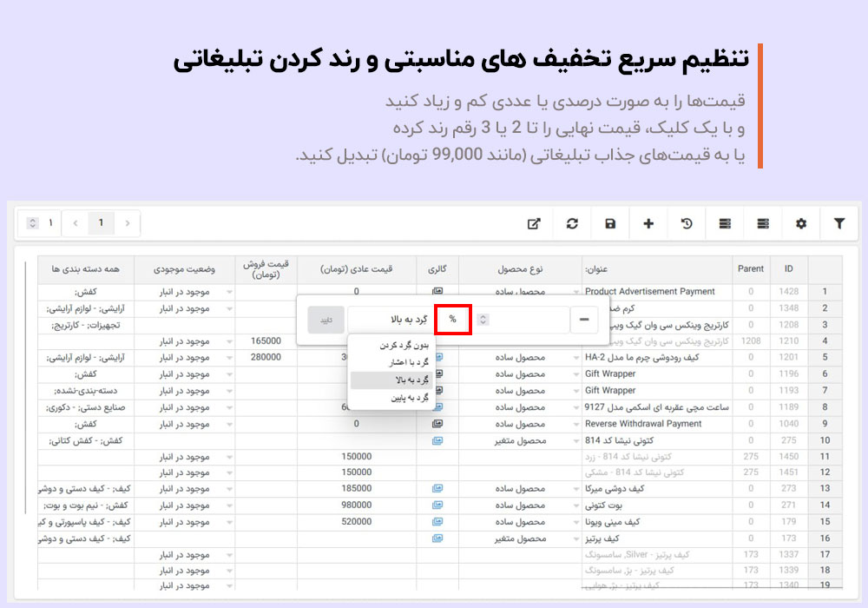This screenshot has height=608, width=868.
Task: Choose highlighted گرد به بالا list option
Action: [392, 380]
